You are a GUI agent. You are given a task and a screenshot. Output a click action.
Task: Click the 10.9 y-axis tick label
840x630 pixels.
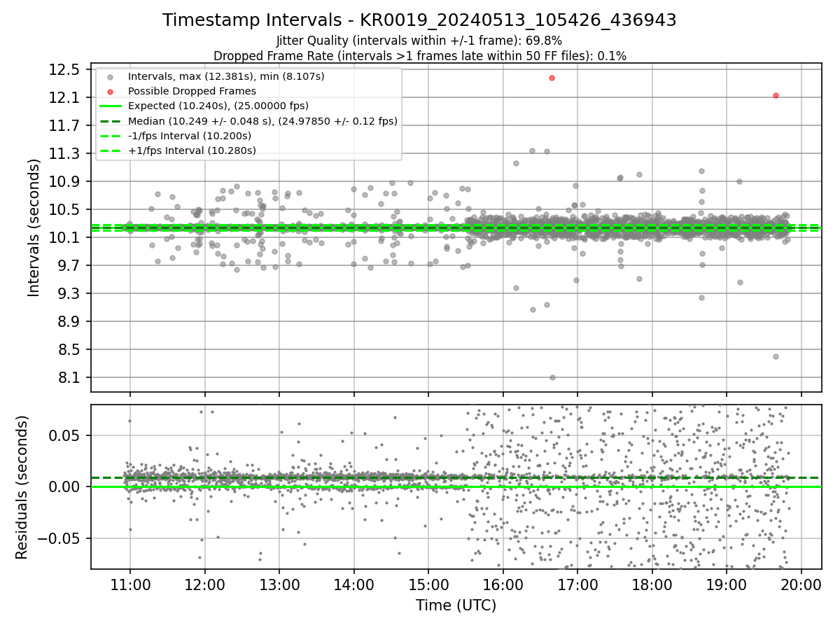pos(65,182)
